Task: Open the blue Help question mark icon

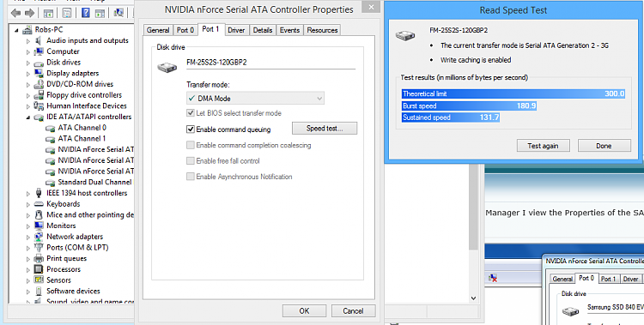Action: point(85,13)
